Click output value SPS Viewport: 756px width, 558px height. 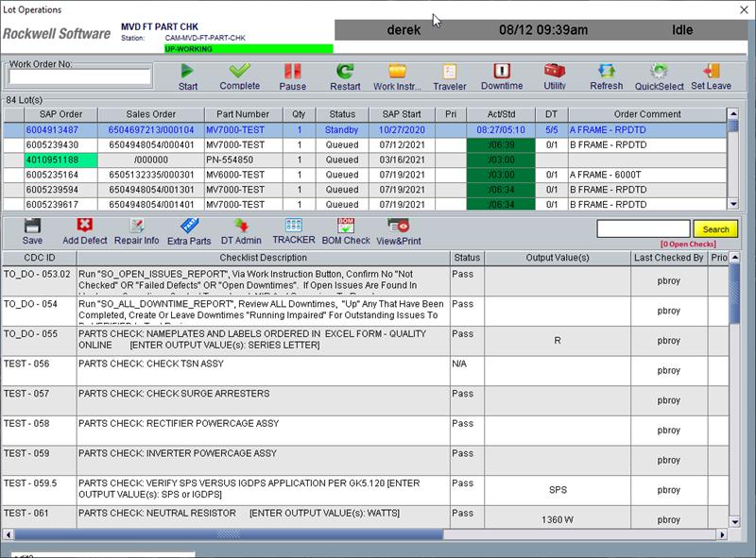tap(558, 490)
